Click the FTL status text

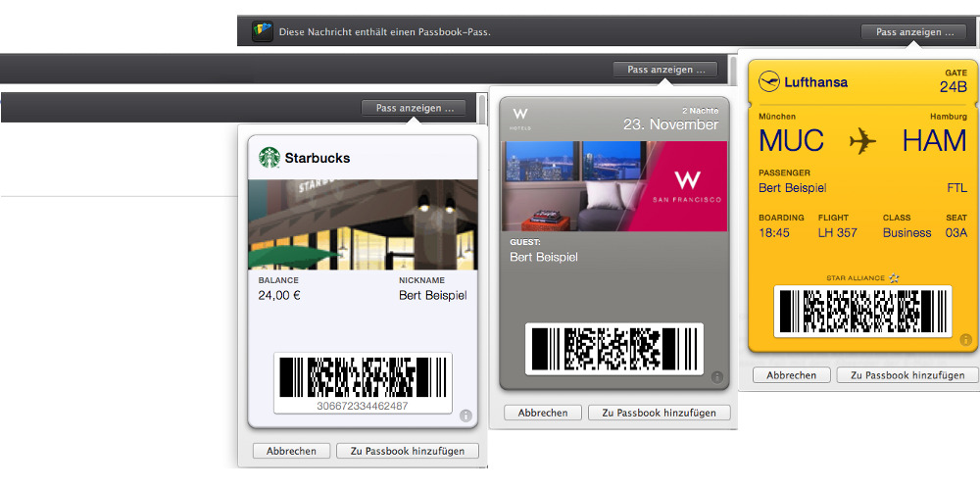pos(956,188)
